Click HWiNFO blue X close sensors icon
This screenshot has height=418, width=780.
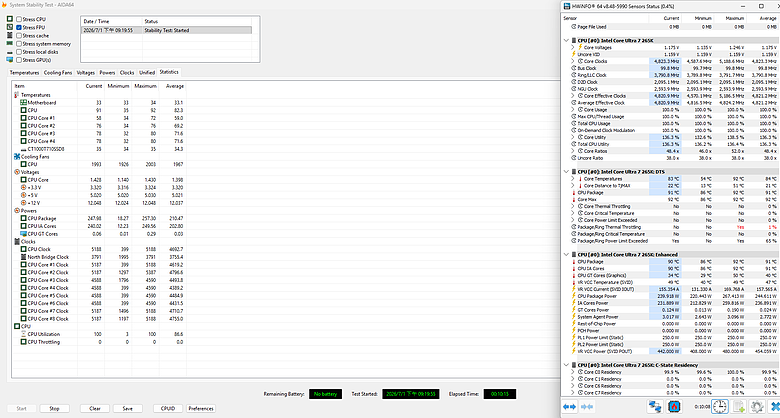point(775,407)
